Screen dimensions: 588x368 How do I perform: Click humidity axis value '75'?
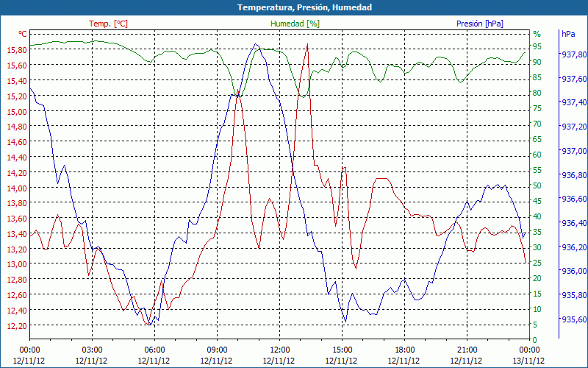coord(537,108)
